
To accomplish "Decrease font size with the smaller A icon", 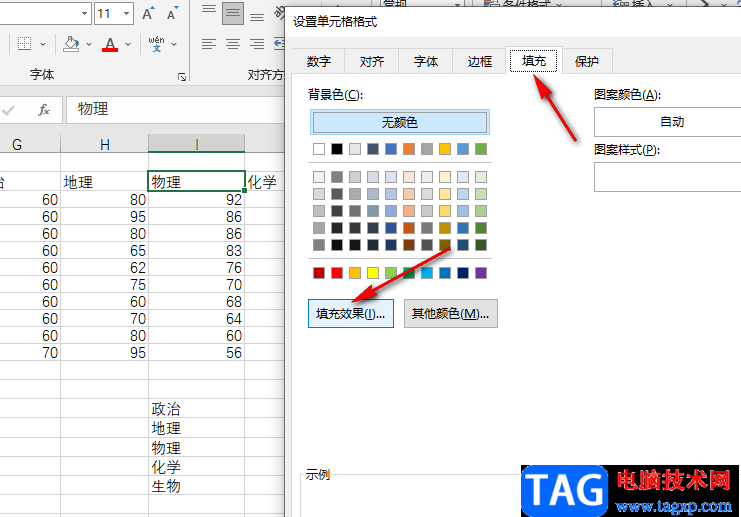I will point(172,14).
